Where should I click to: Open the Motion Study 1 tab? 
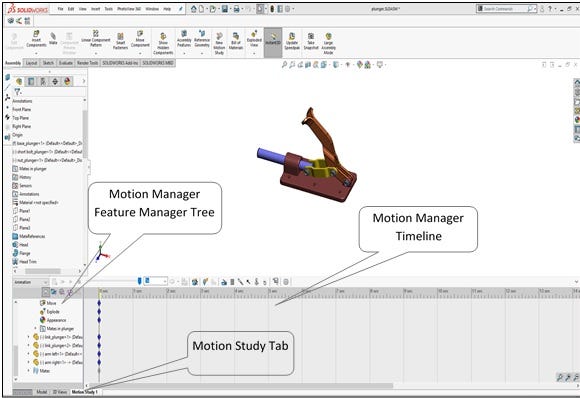pos(84,392)
